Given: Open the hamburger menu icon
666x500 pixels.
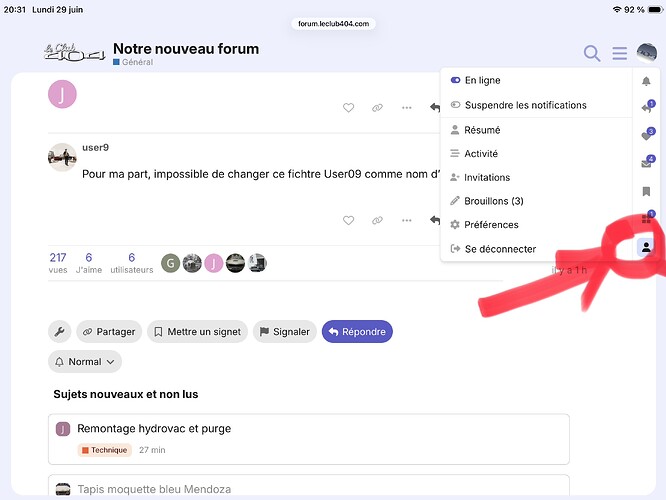Looking at the screenshot, I should pos(619,54).
